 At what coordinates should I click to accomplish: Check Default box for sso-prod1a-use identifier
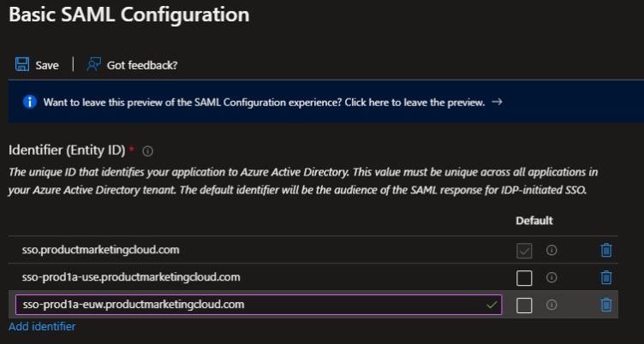pyautogui.click(x=524, y=278)
